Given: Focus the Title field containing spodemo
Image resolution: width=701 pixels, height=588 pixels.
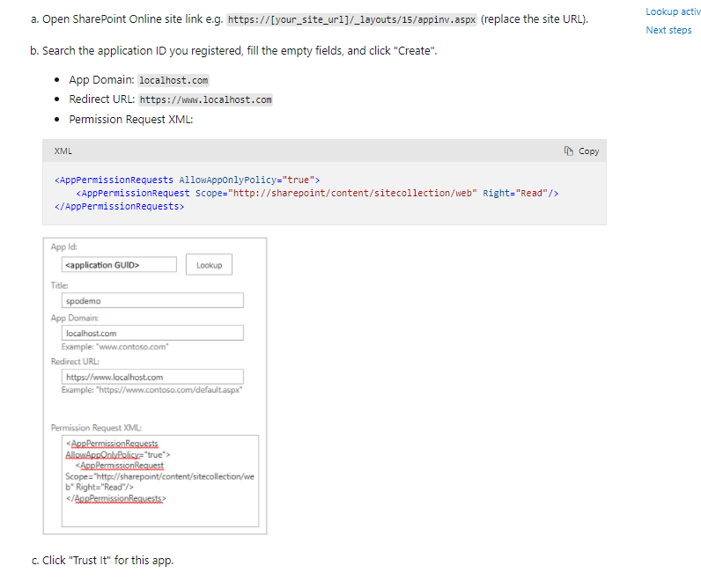Looking at the screenshot, I should [x=152, y=300].
